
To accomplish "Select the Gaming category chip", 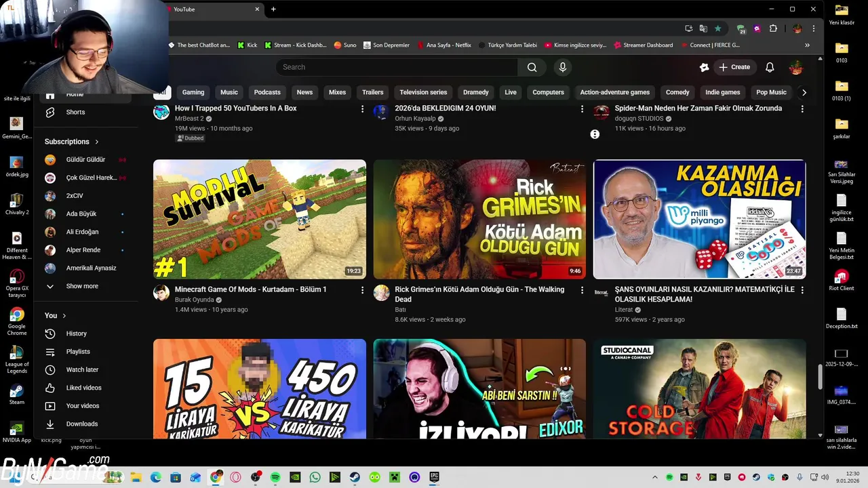I will tap(193, 92).
